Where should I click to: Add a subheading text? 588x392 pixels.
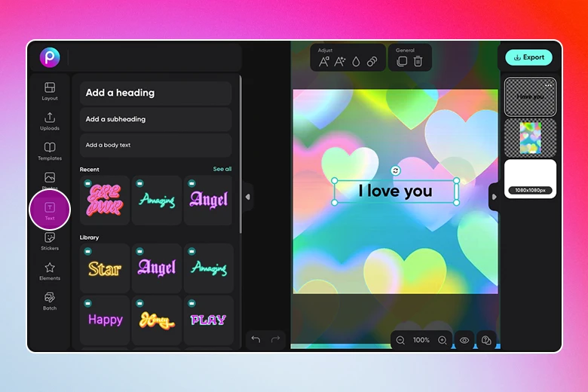[x=155, y=119]
